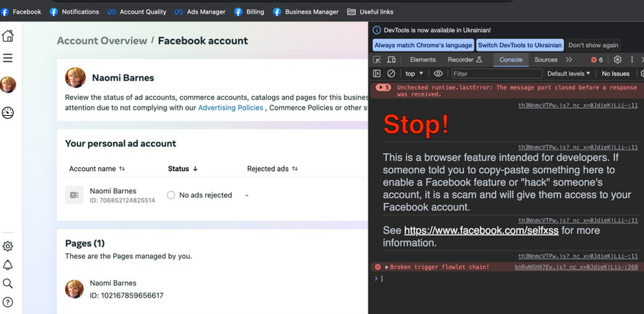The height and width of the screenshot is (314, 644).
Task: Open the settings gear in left sidebar
Action: pyautogui.click(x=7, y=246)
